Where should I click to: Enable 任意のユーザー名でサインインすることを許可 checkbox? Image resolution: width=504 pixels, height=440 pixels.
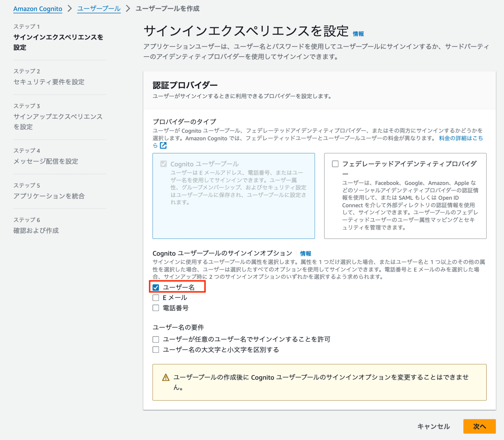[156, 339]
